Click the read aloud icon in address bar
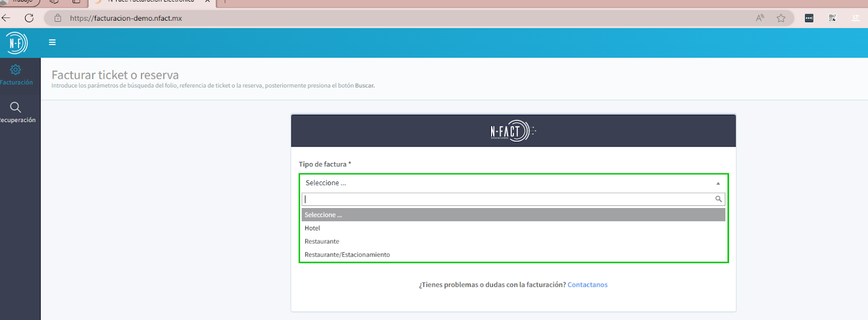Image resolution: width=868 pixels, height=320 pixels. [x=760, y=18]
